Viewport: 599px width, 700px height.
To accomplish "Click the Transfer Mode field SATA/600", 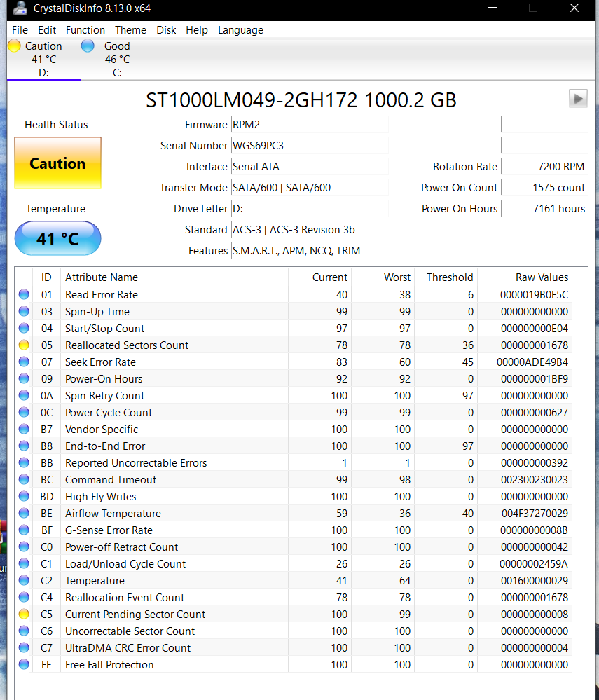I will 310,188.
